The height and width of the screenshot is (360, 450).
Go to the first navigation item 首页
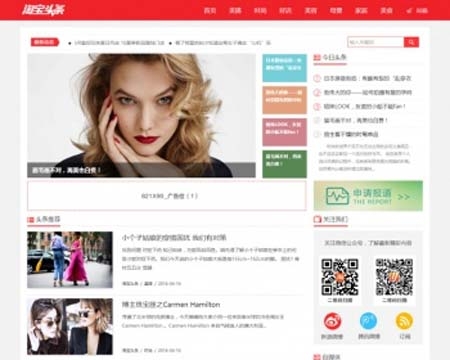(x=210, y=11)
